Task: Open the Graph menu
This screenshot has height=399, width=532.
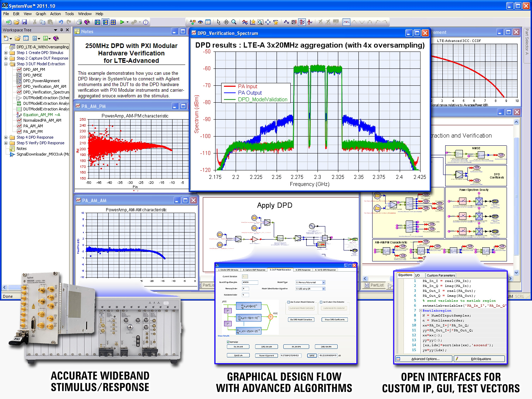Action: (x=41, y=14)
